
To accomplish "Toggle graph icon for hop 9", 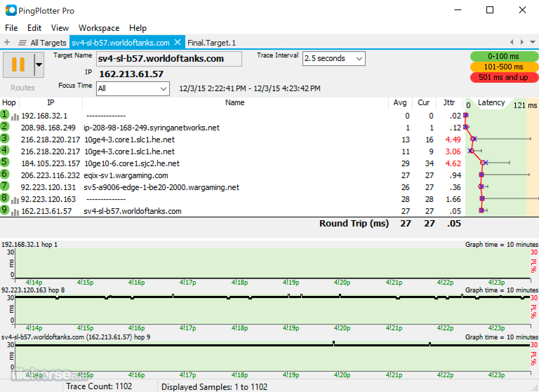I will 15,212.
